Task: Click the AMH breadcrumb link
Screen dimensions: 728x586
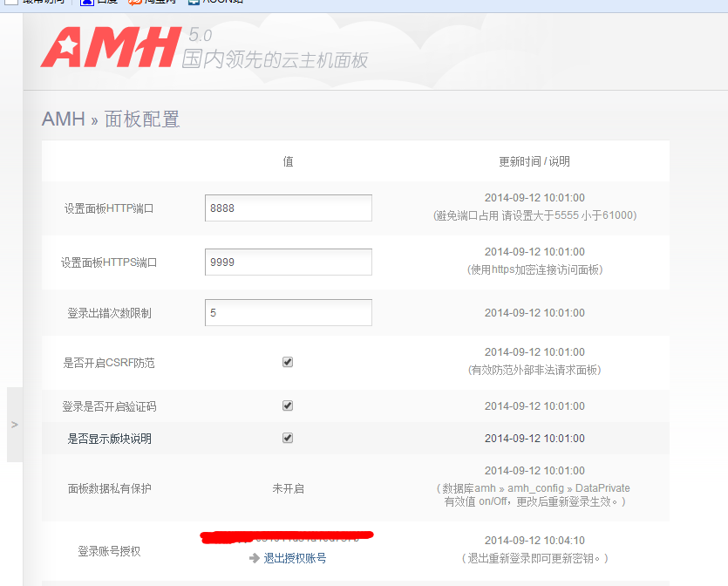Action: click(63, 119)
